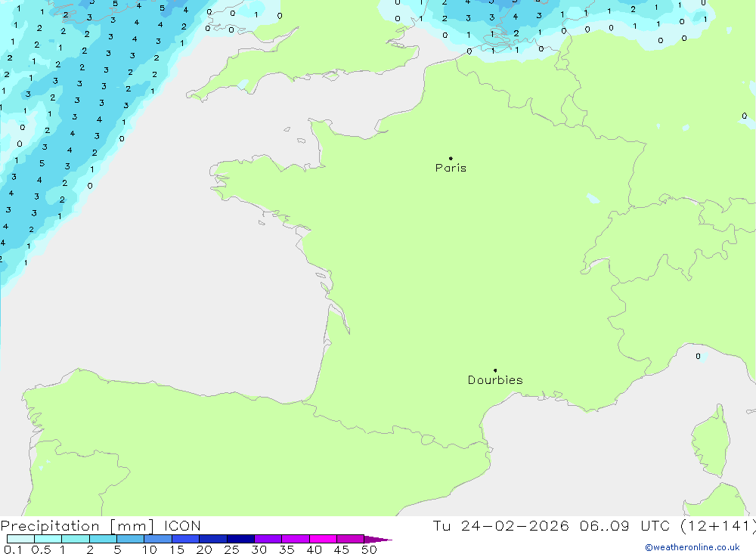Image resolution: width=756 pixels, height=554 pixels.
Task: Click the '0.5' legend scale value
Action: pos(41,549)
